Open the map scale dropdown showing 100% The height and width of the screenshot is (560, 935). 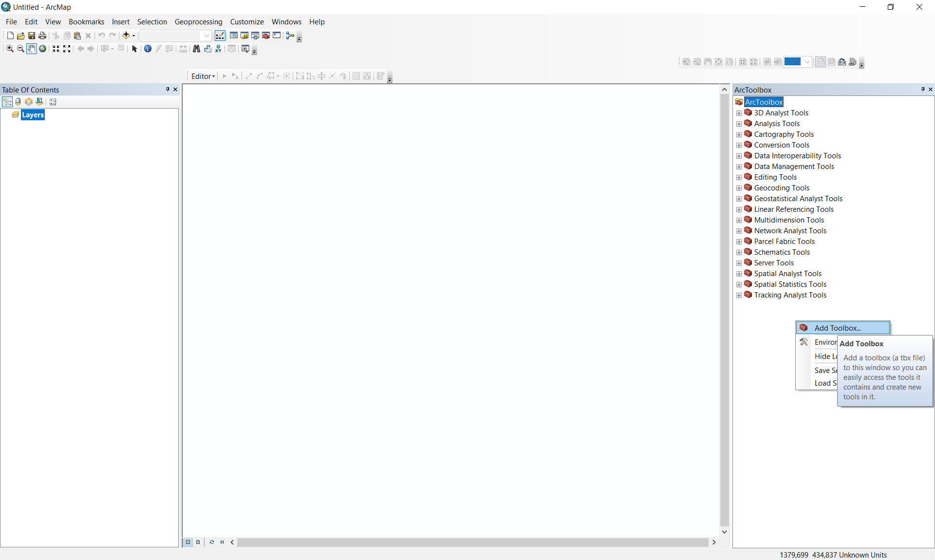(806, 62)
